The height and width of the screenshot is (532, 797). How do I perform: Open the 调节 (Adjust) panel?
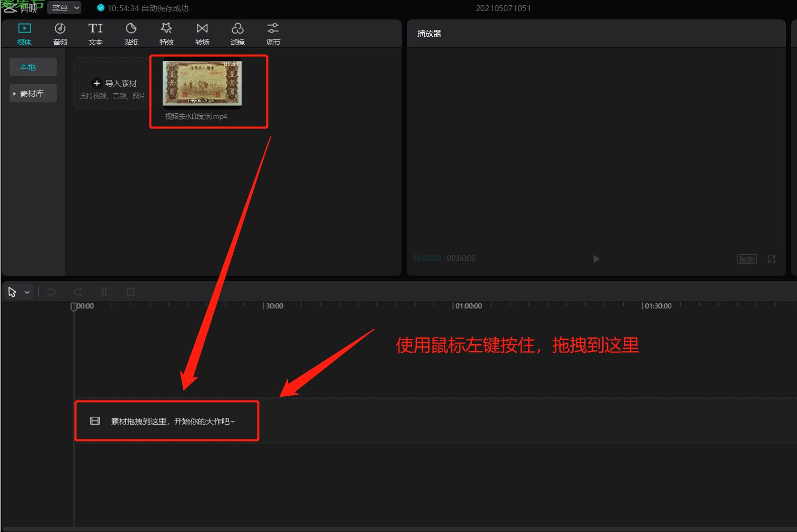[273, 34]
